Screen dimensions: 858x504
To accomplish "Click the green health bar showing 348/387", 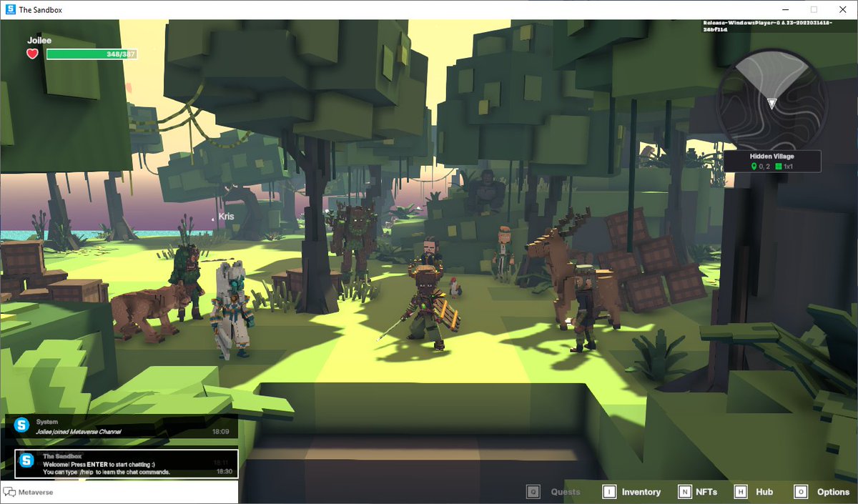I will 91,54.
